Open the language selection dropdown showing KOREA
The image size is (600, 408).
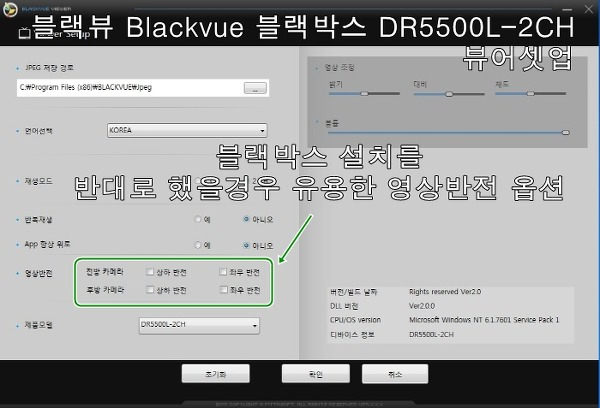(187, 130)
